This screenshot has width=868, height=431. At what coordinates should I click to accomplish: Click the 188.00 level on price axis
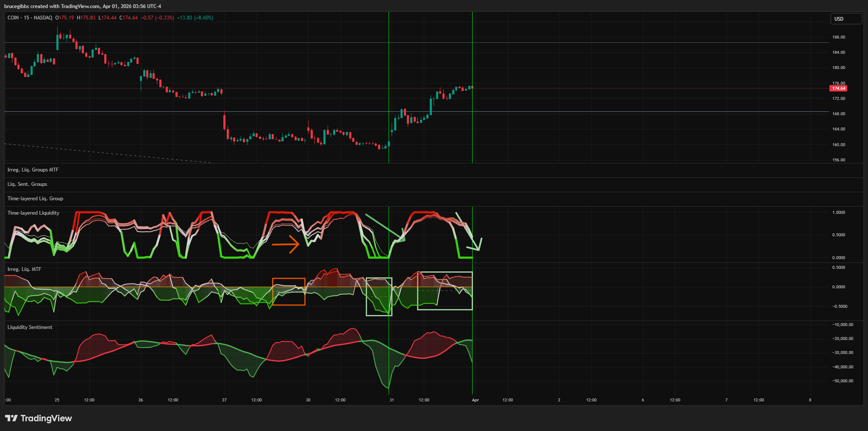838,37
